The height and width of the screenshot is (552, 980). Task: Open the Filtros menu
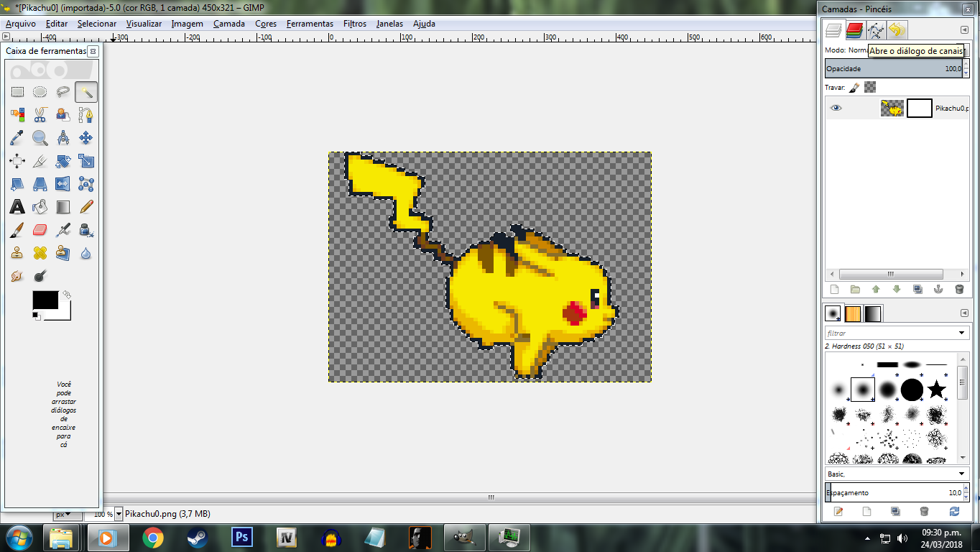pos(355,24)
